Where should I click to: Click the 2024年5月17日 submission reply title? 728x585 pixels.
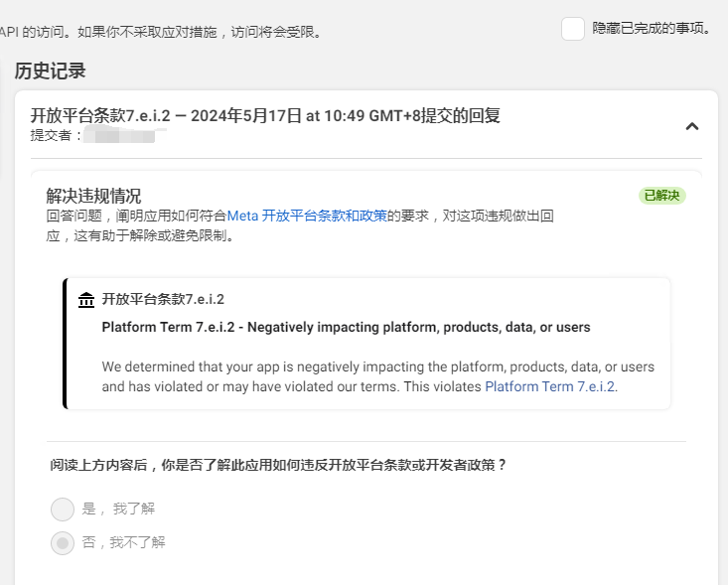pos(265,115)
